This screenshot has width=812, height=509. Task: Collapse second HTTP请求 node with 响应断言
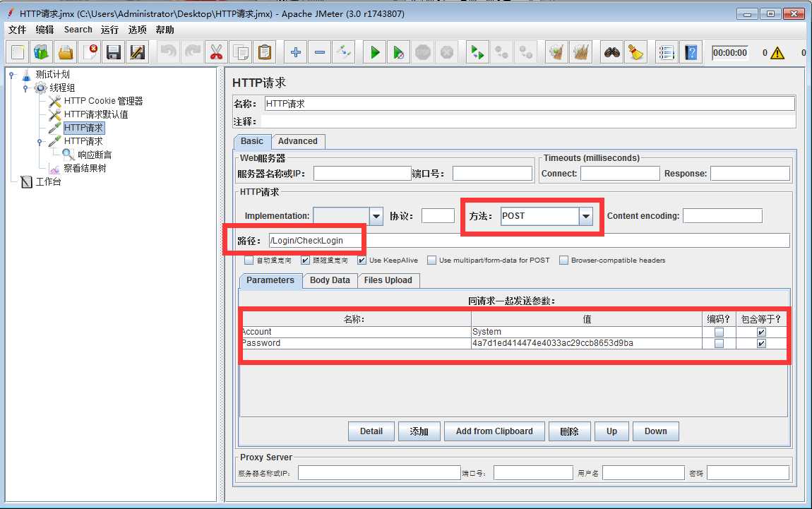pos(40,141)
